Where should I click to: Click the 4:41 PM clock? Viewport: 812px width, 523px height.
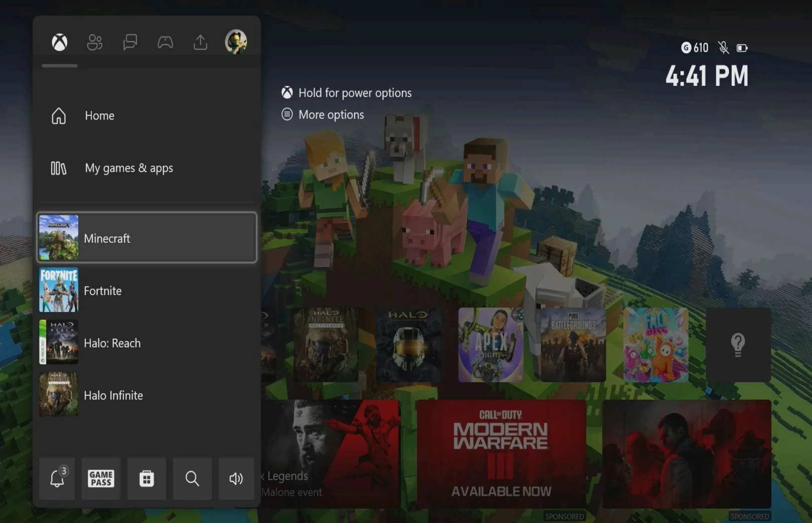[x=707, y=76]
